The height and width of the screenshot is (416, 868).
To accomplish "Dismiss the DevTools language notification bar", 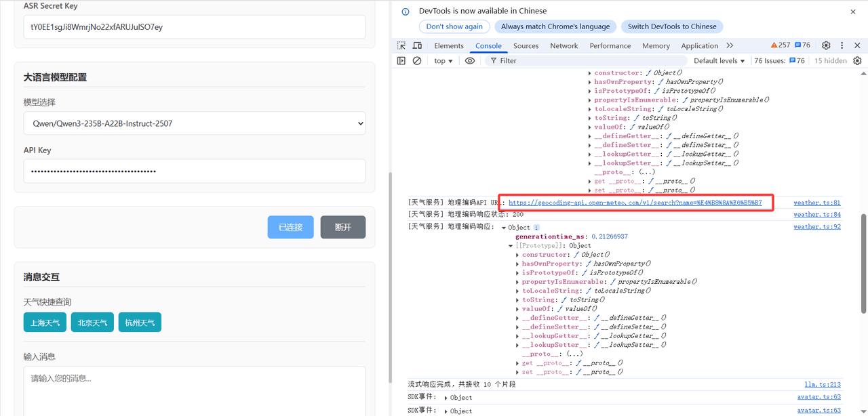I will [x=853, y=12].
